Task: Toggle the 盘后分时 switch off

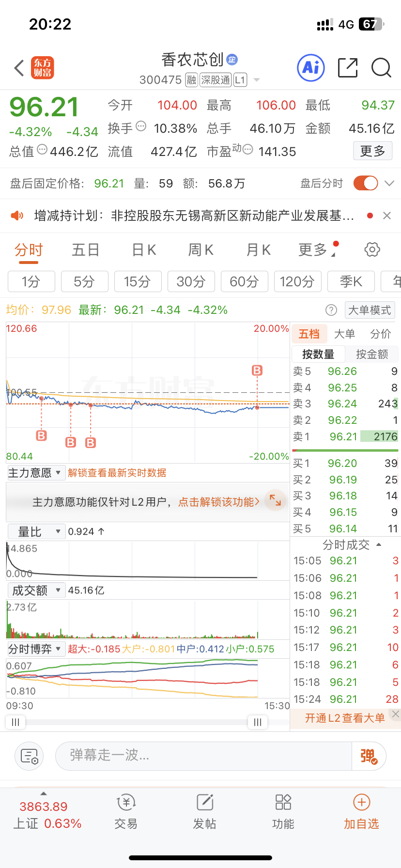Action: click(x=366, y=183)
